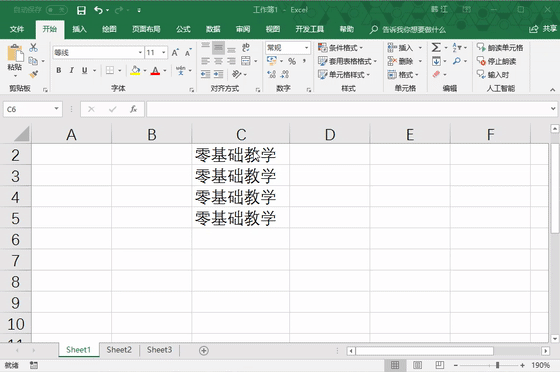Select the Format Painter brush
This screenshot has width=560, height=372.
pyautogui.click(x=34, y=74)
